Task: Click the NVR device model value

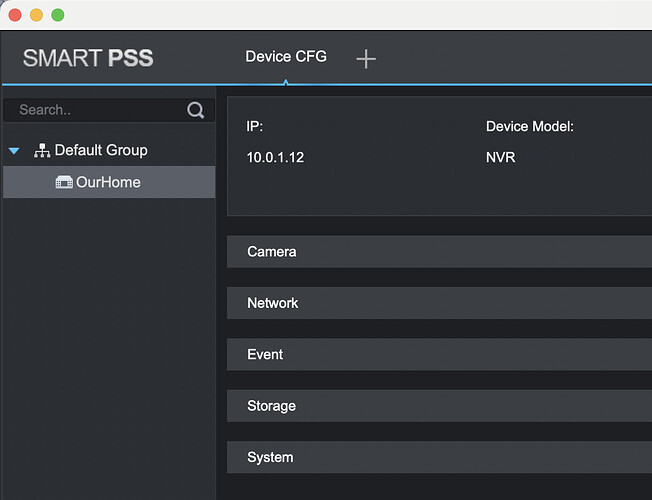Action: coord(501,157)
